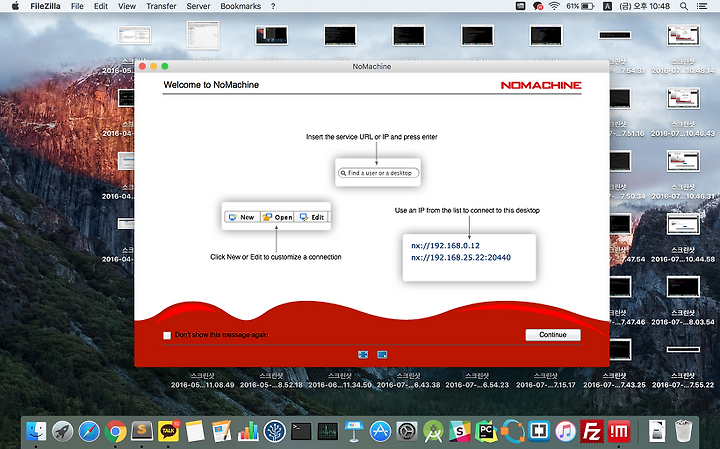Click the red chat bubble menu bar icon
The width and height of the screenshot is (720, 449).
pyautogui.click(x=538, y=6)
